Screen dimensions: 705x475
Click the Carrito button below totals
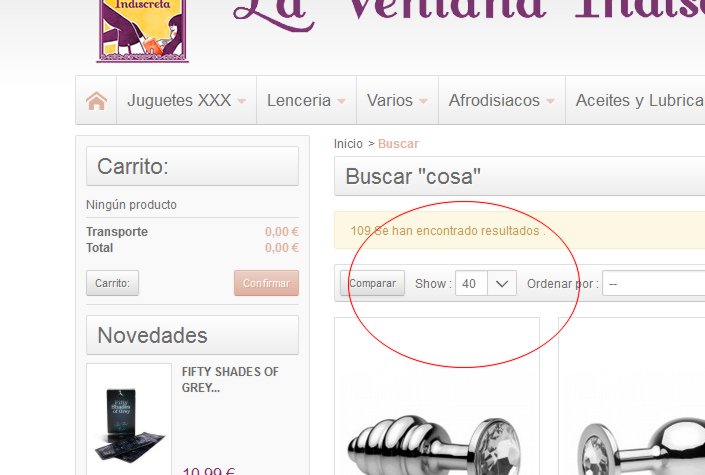112,283
